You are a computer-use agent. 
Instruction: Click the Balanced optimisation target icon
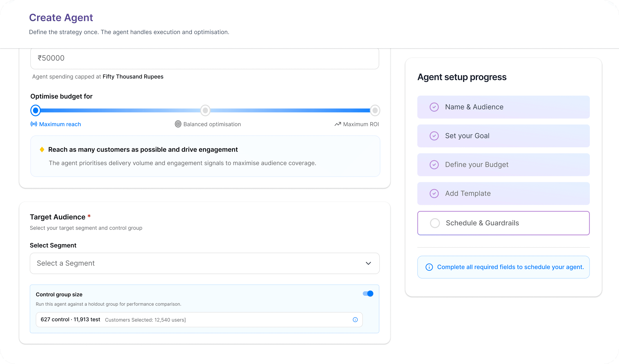178,124
